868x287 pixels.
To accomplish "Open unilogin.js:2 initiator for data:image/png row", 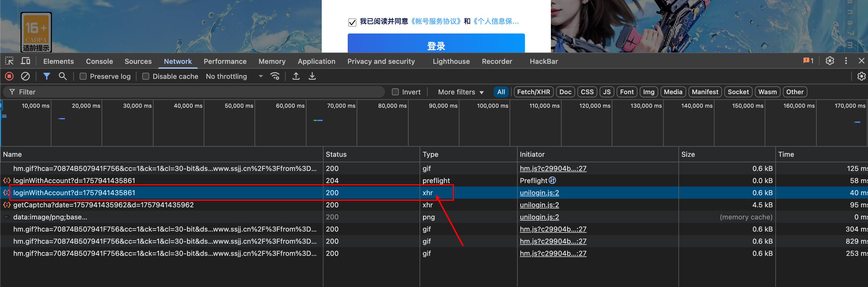I will point(539,217).
